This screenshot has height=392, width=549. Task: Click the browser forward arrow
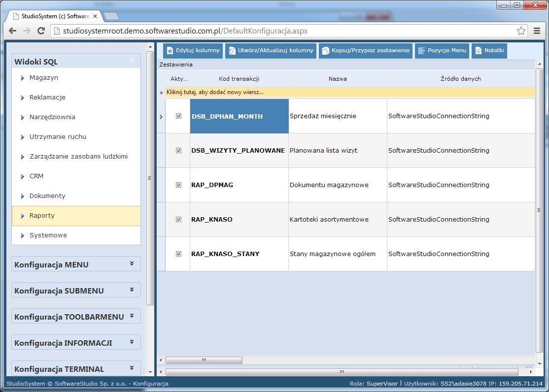point(27,31)
